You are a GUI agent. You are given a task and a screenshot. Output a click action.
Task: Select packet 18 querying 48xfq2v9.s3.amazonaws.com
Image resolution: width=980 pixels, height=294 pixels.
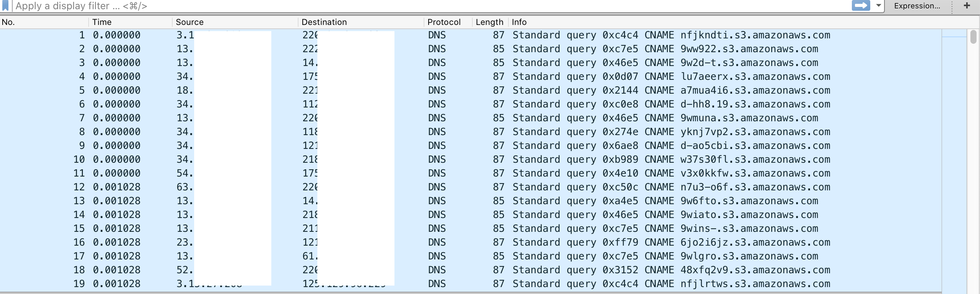coord(471,270)
